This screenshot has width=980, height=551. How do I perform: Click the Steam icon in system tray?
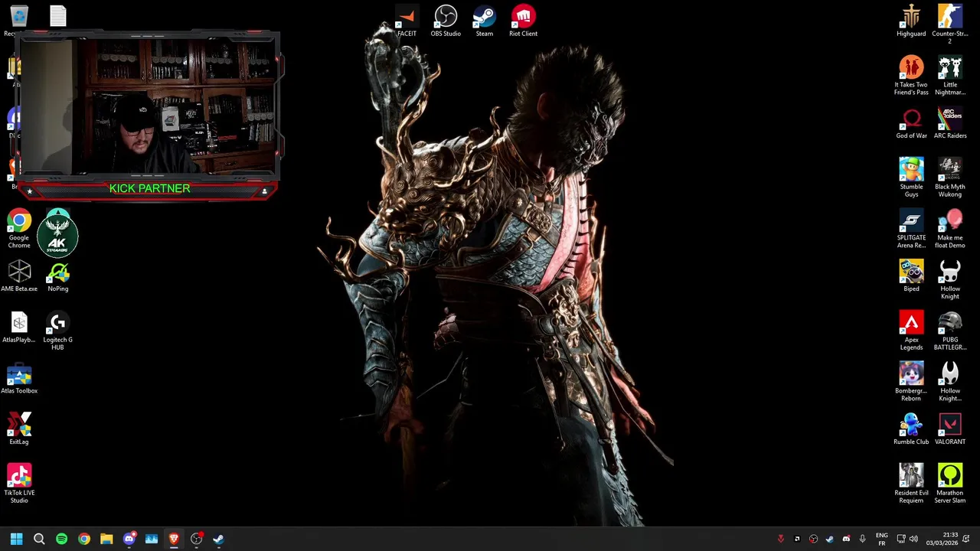[829, 539]
